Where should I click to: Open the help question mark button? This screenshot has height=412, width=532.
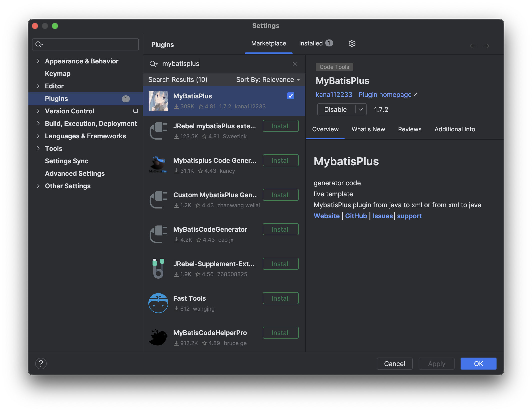(41, 364)
